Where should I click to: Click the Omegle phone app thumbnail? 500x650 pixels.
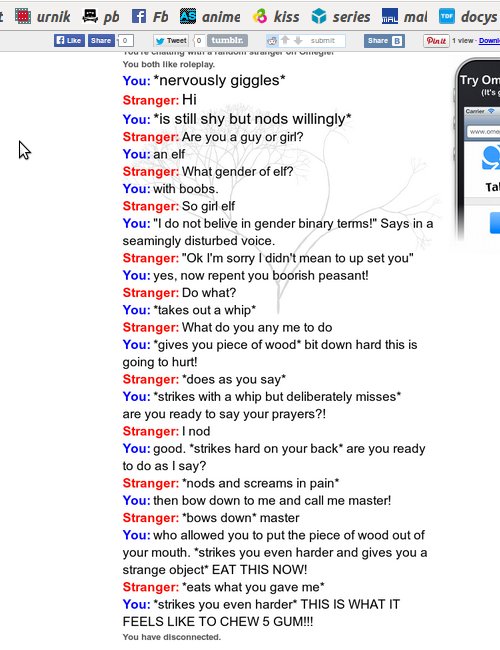(x=478, y=149)
